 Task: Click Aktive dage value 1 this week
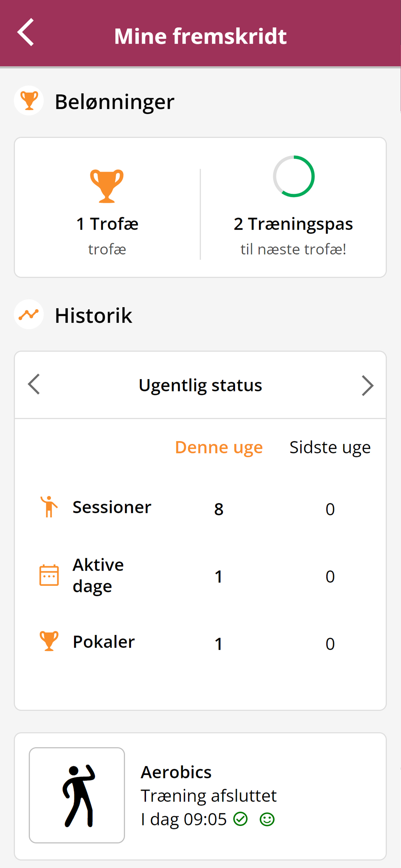tap(219, 576)
